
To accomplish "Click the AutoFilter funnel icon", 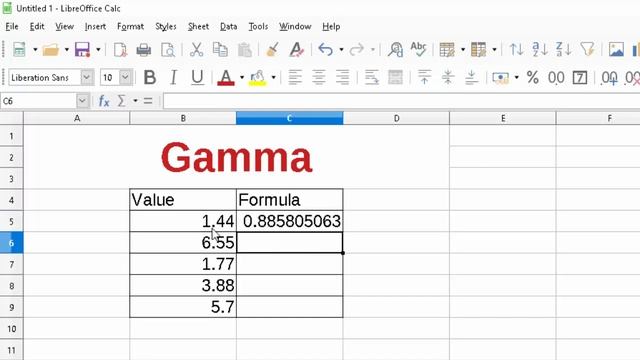I will pyautogui.click(x=588, y=50).
